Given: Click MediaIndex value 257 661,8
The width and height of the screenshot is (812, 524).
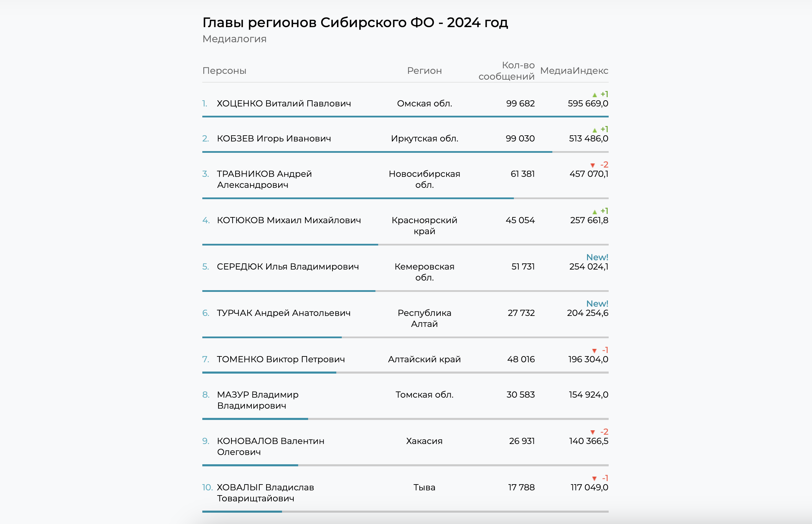Looking at the screenshot, I should pyautogui.click(x=589, y=220).
